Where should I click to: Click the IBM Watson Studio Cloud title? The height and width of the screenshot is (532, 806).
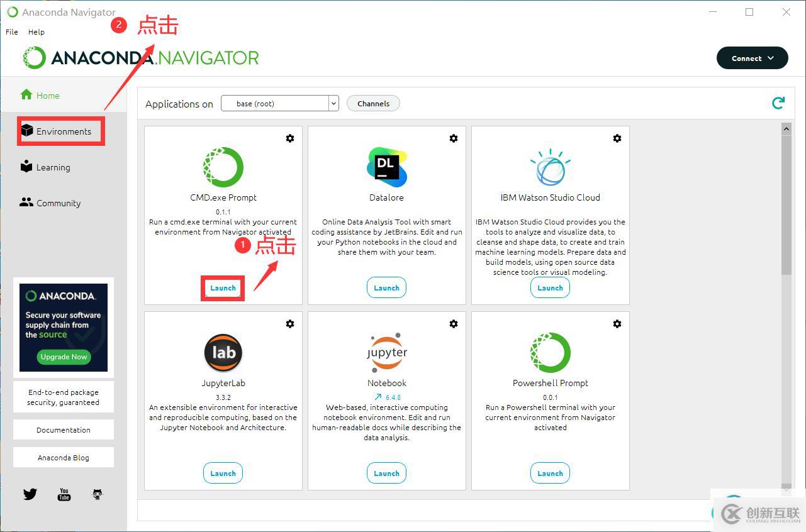point(551,197)
